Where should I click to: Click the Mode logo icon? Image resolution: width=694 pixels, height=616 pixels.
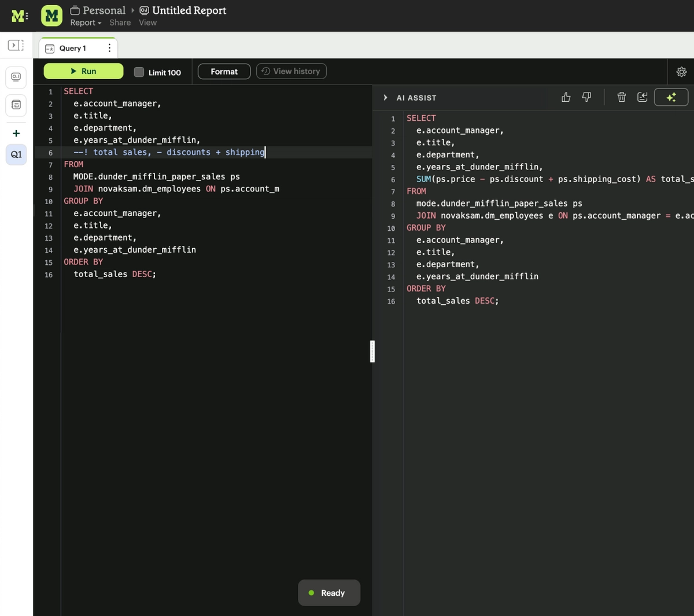[x=18, y=15]
